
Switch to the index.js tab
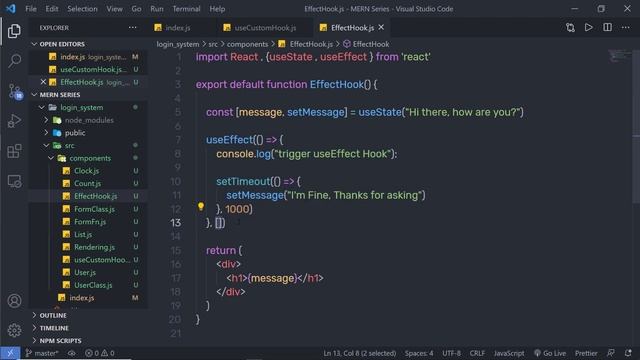pos(178,28)
